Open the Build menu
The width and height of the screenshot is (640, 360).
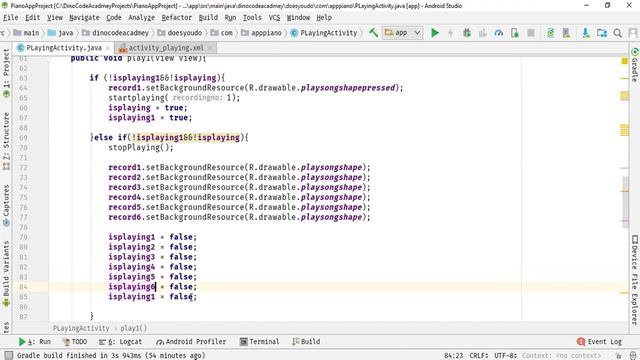coord(208,18)
